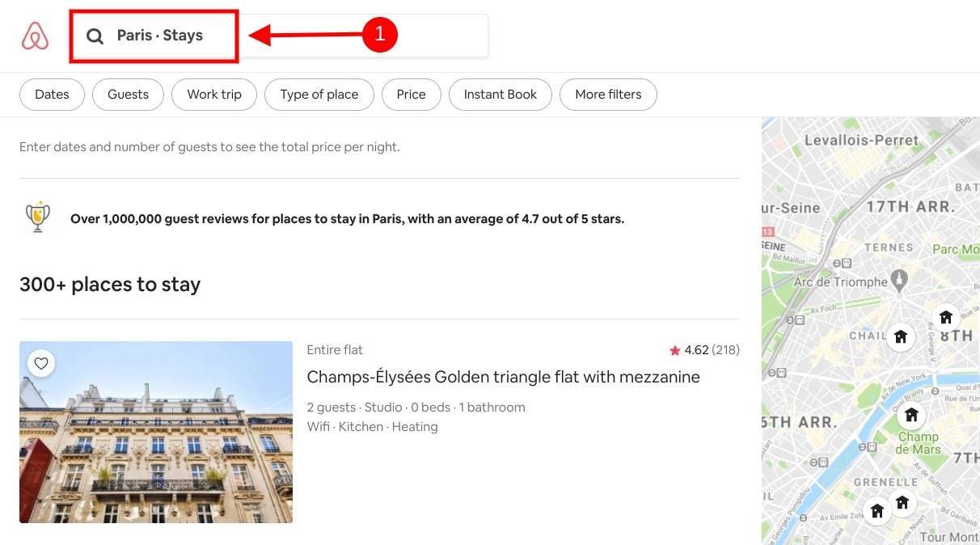Click inside the Paris Stays search field
Screen dimensions: 980x545
tap(158, 35)
